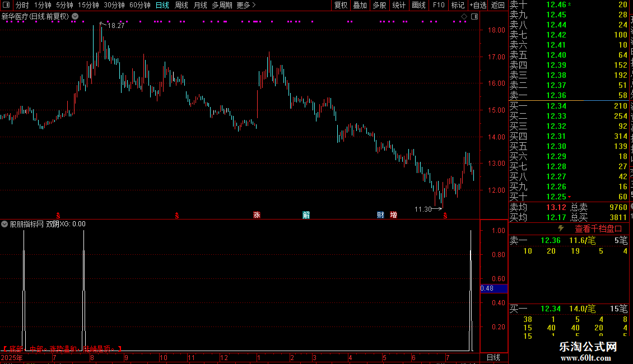The width and height of the screenshot is (633, 364).
Task: Click the 返回 back button
Action: click(498, 5)
